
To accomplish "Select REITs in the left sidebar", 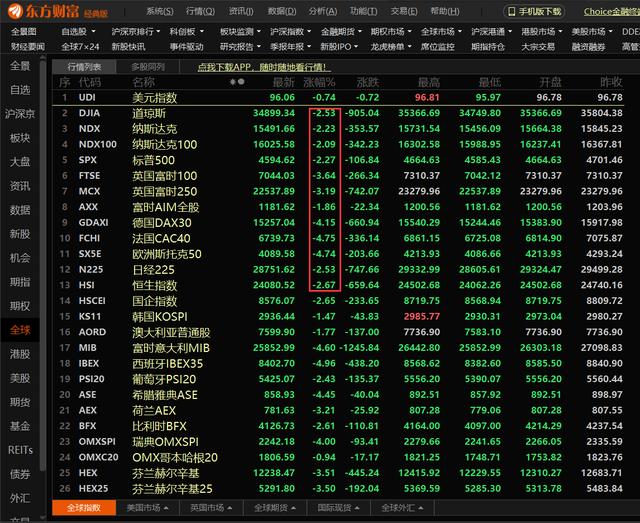I will pos(20,450).
